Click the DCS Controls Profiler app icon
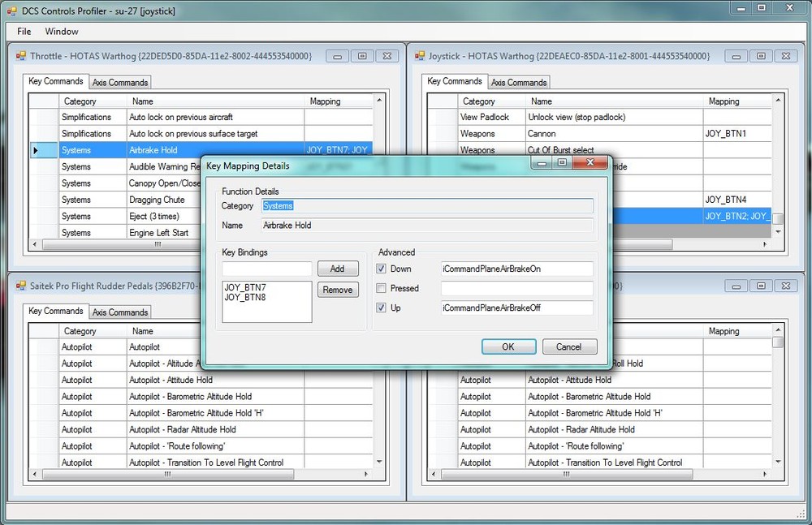Screen dimensions: 812x525 pos(11,11)
